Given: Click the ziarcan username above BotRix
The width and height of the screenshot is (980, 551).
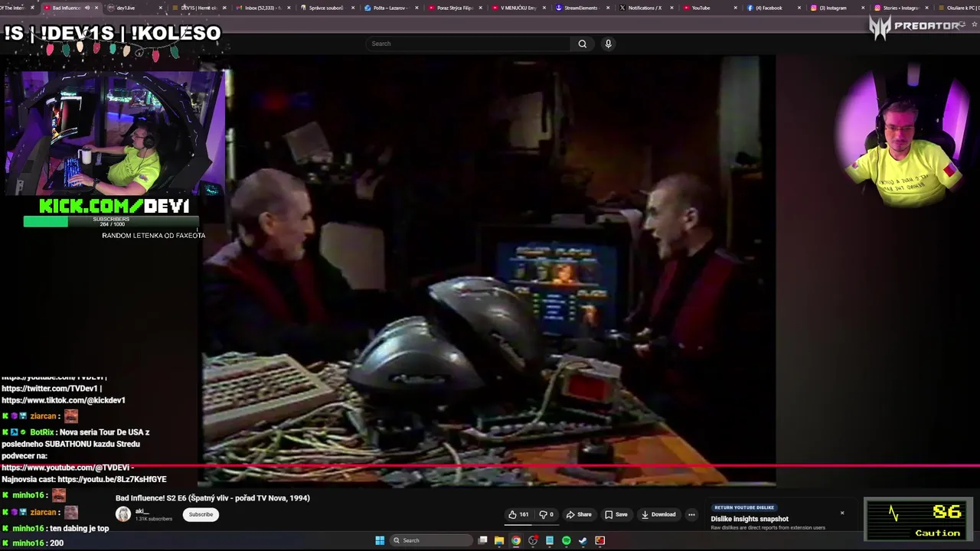Looking at the screenshot, I should tap(43, 416).
